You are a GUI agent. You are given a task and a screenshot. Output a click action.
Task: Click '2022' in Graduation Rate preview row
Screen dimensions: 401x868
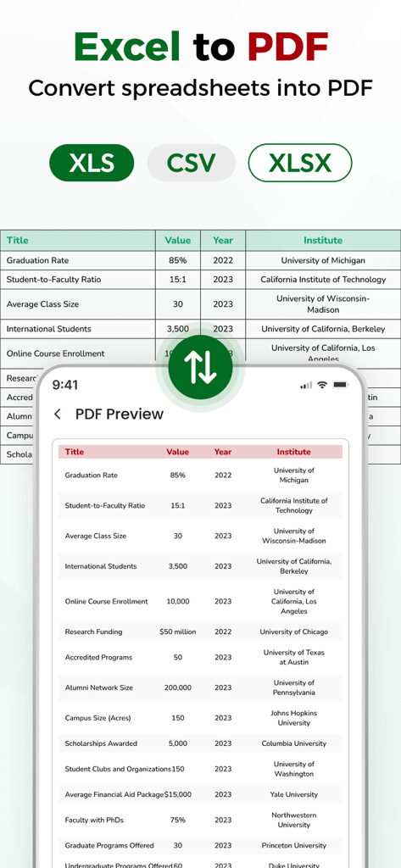click(x=223, y=475)
